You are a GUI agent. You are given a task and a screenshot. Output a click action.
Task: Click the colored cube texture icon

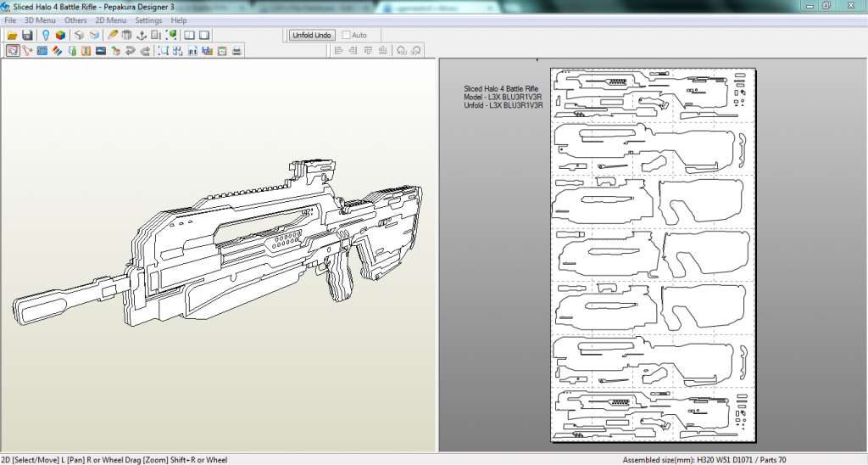pos(60,36)
